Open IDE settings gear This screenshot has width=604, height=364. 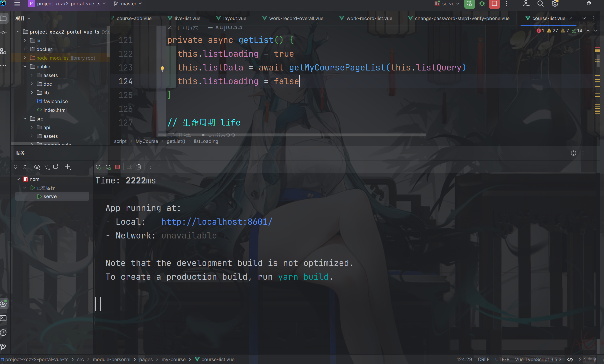tap(555, 4)
